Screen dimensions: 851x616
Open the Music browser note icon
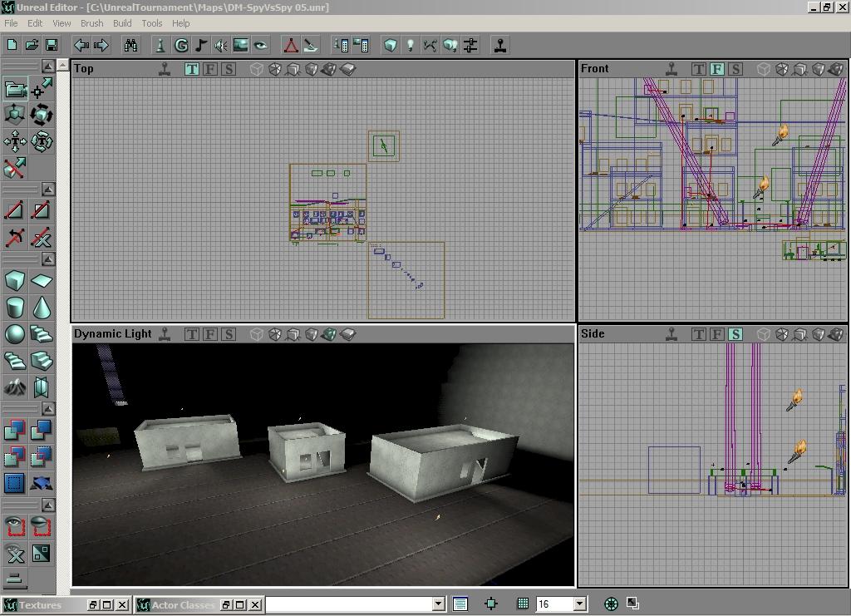pyautogui.click(x=201, y=45)
